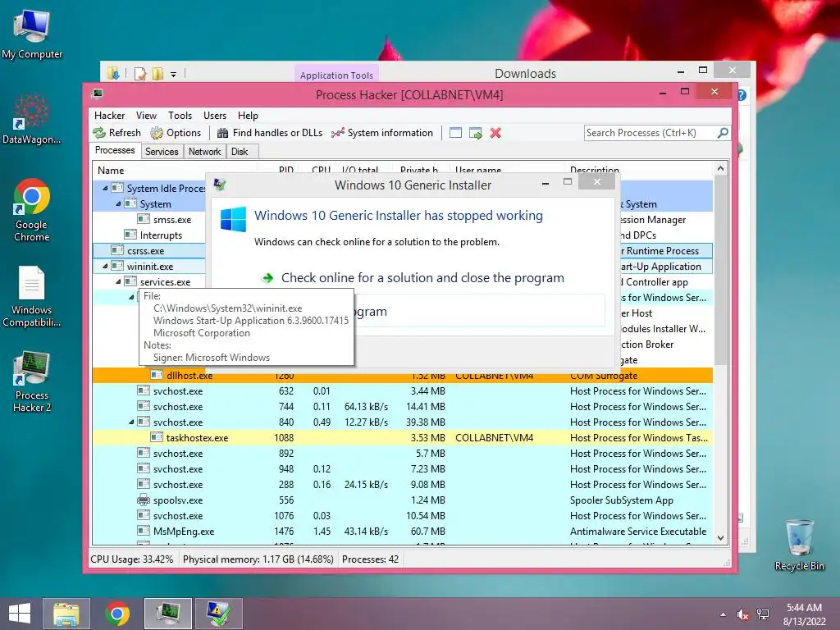Click the spoolsv.exe printer icon
Image resolution: width=840 pixels, height=630 pixels.
[x=143, y=500]
